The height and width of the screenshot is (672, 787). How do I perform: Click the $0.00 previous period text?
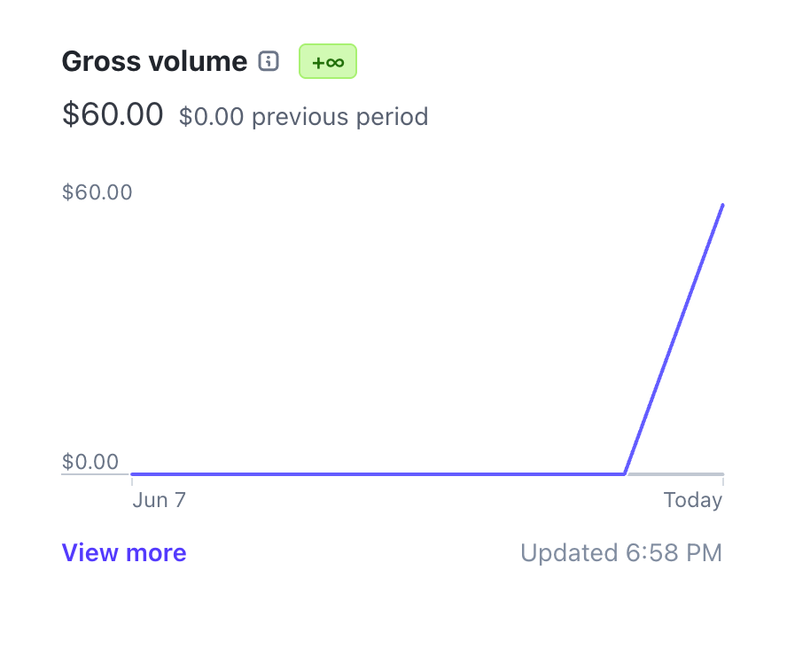coord(303,116)
